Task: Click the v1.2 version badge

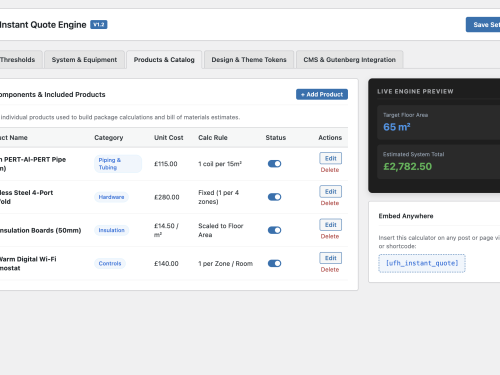Action: pyautogui.click(x=99, y=25)
